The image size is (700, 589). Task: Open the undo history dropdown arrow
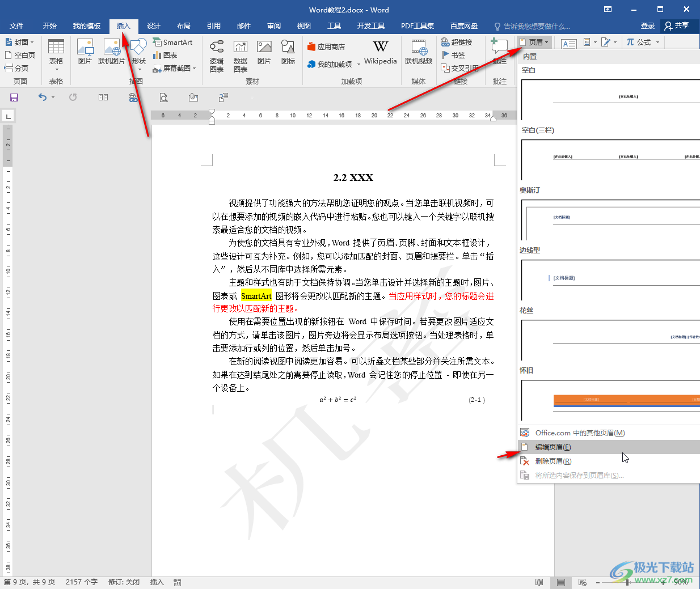(53, 98)
